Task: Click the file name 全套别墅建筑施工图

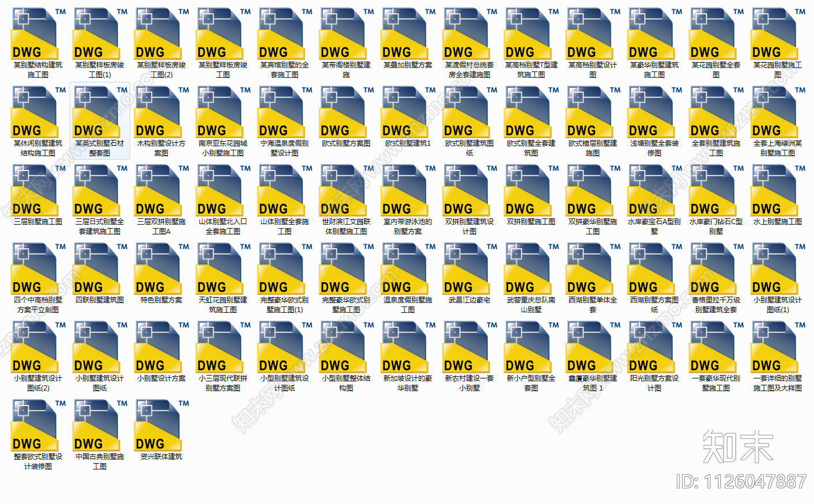Action: click(716, 148)
